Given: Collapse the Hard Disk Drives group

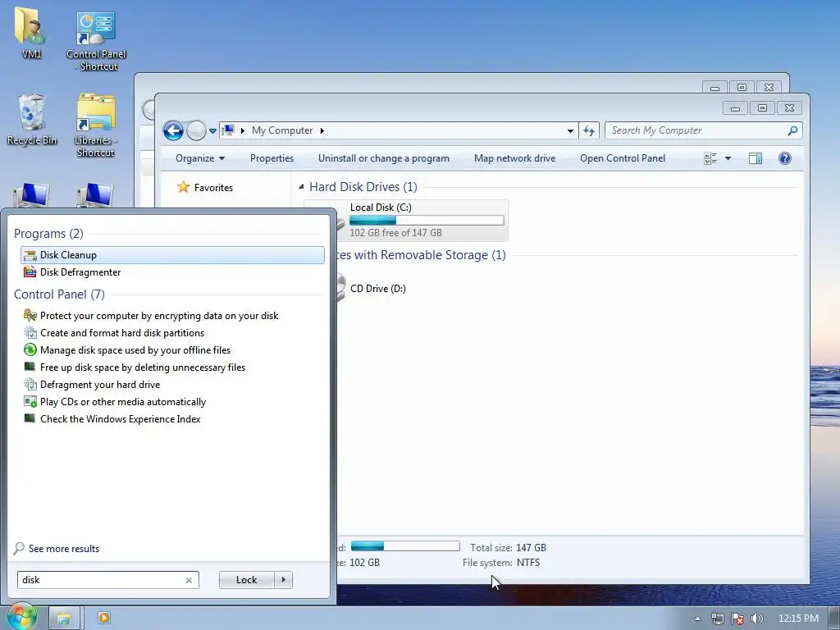Looking at the screenshot, I should 301,187.
